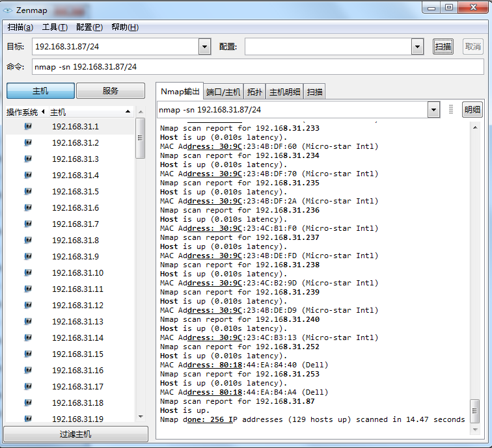
Task: Click 'Nmap scan report for 192.168.31.87' line
Action: (237, 401)
